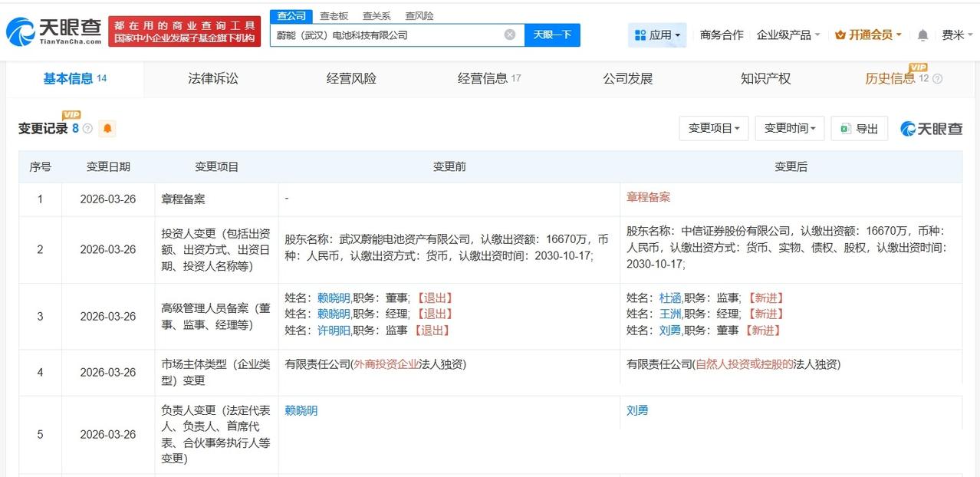The height and width of the screenshot is (477, 980).
Task: Click the TianYanCha logo top left
Action: (54, 31)
